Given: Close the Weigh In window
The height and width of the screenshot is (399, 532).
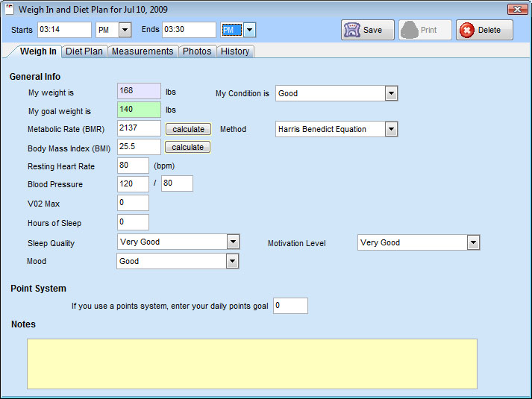Looking at the screenshot, I should (517, 9).
